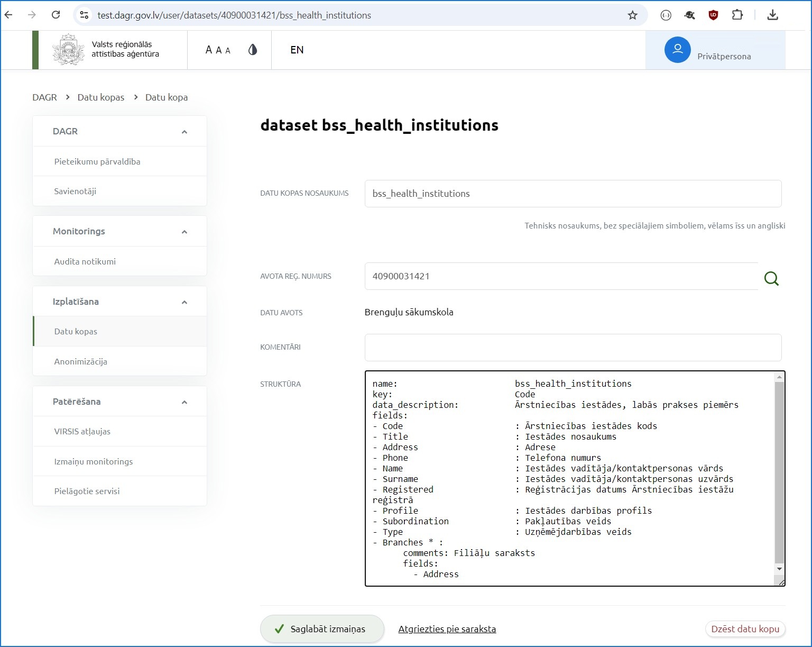Go back using browser back arrow

pyautogui.click(x=8, y=15)
